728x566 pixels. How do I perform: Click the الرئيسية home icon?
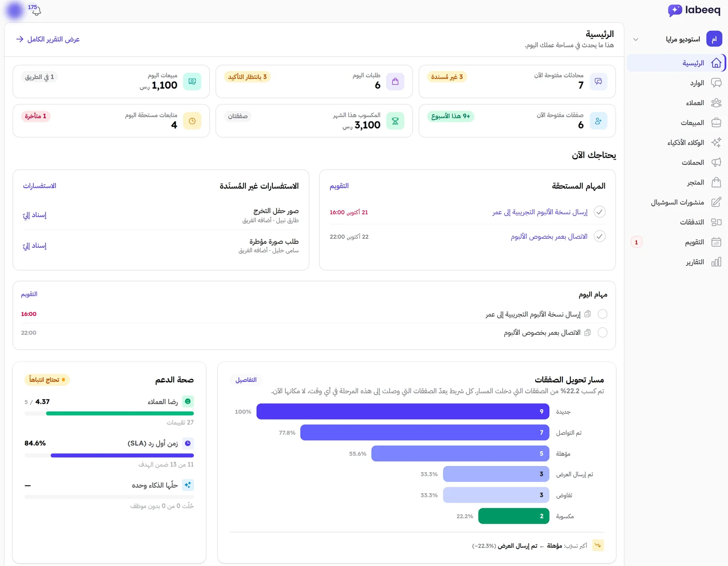[x=716, y=63]
